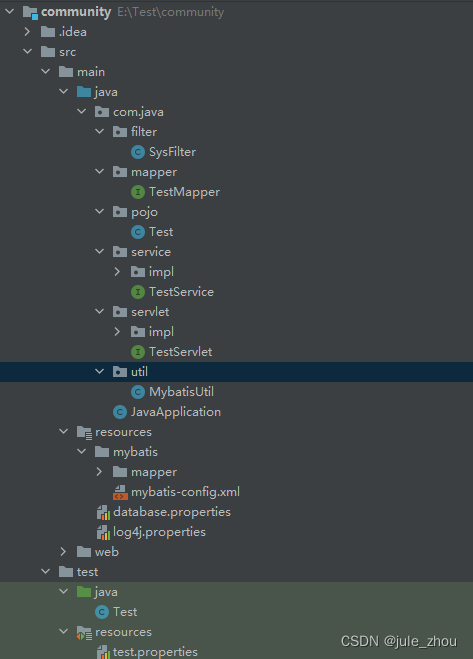
Task: Click the database.properties file icon
Action: coord(103,512)
